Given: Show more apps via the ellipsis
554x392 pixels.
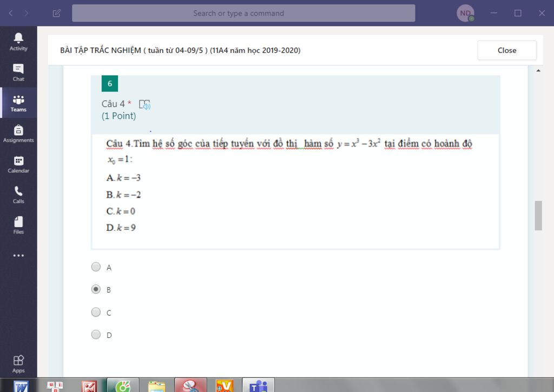Looking at the screenshot, I should click(18, 255).
